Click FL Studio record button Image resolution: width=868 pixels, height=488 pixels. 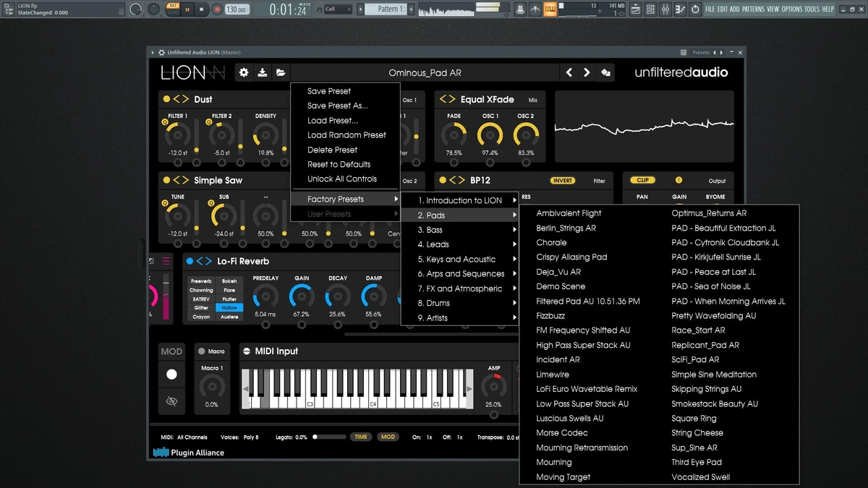point(217,9)
